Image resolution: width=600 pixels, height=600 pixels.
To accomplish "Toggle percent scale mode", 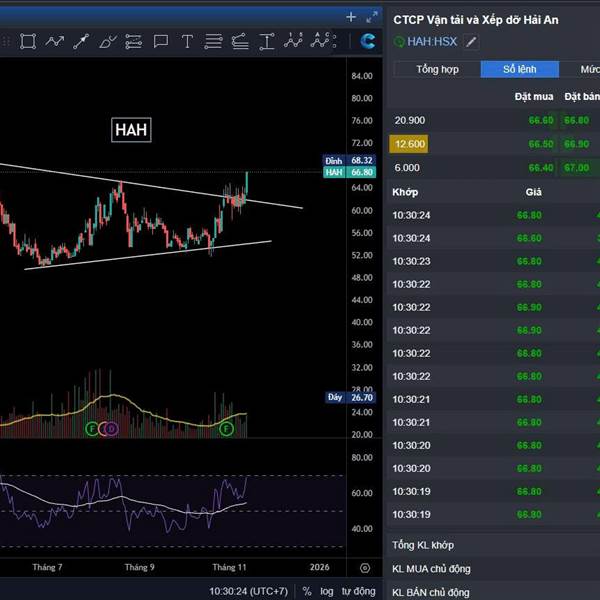I will [307, 591].
